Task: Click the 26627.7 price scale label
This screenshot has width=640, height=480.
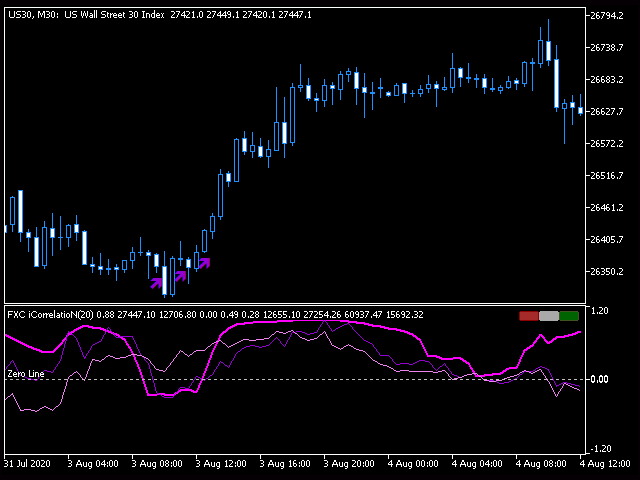Action: pos(609,112)
